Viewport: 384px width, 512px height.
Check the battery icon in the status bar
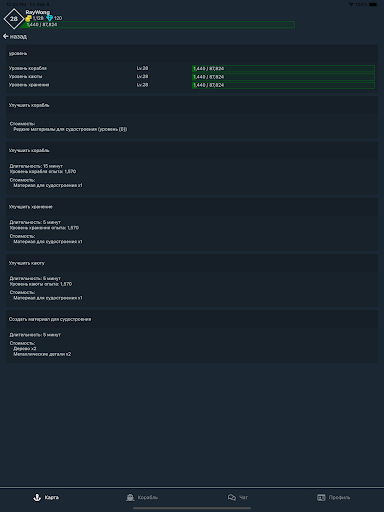373,4
